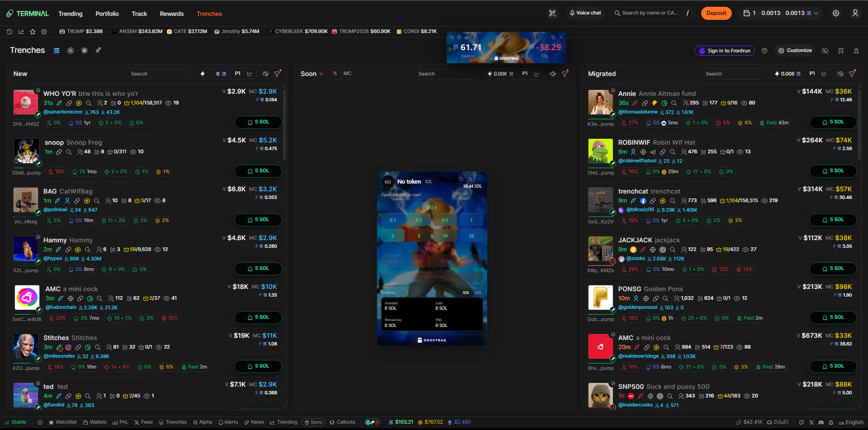Toggle sound mute in Migrated column
This screenshot has width=868, height=430.
tap(840, 74)
